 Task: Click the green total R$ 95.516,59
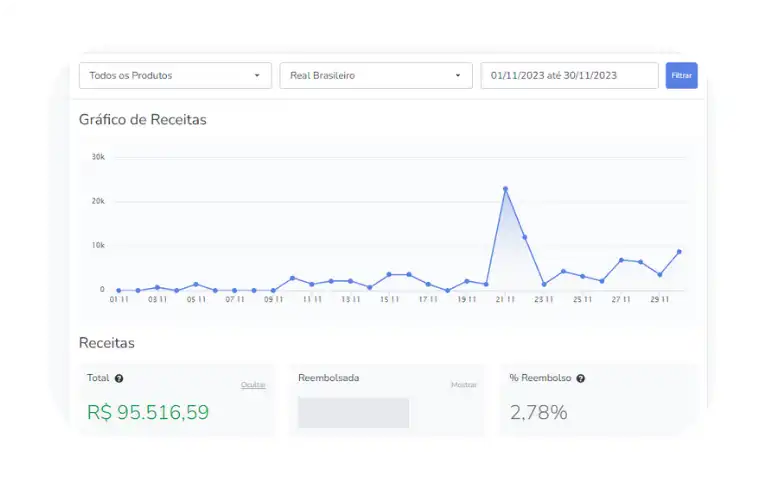coord(148,412)
